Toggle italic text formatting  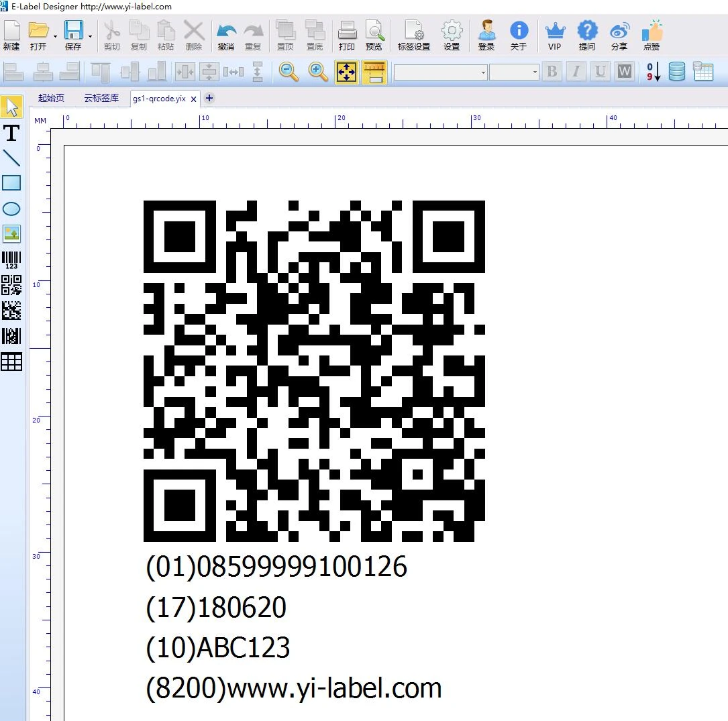click(x=576, y=72)
